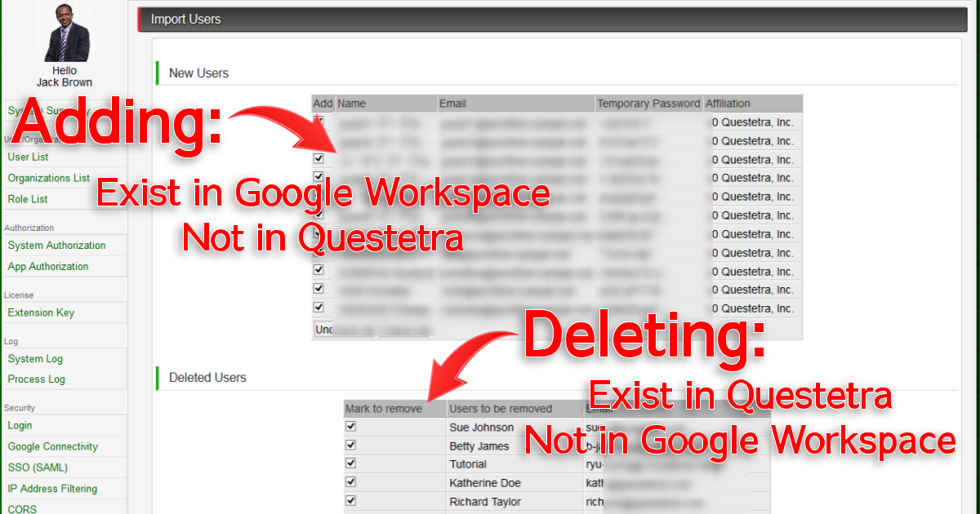Open IP Address Filtering settings
The width and height of the screenshot is (980, 514).
52,489
